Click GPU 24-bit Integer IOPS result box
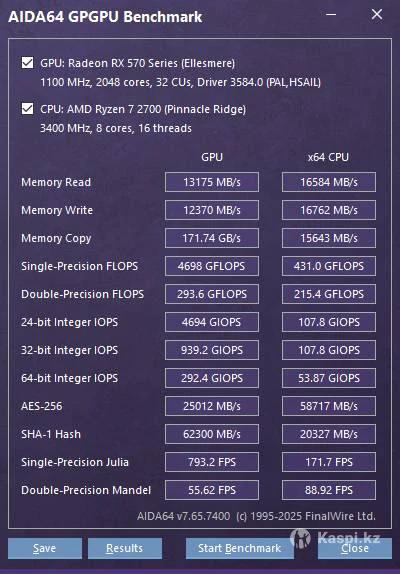This screenshot has width=400, height=574. click(212, 322)
